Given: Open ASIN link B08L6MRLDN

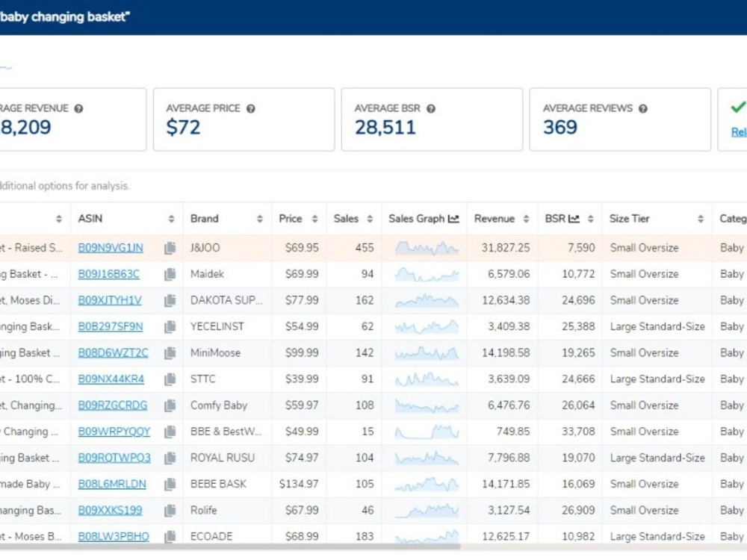Looking at the screenshot, I should click(112, 485).
